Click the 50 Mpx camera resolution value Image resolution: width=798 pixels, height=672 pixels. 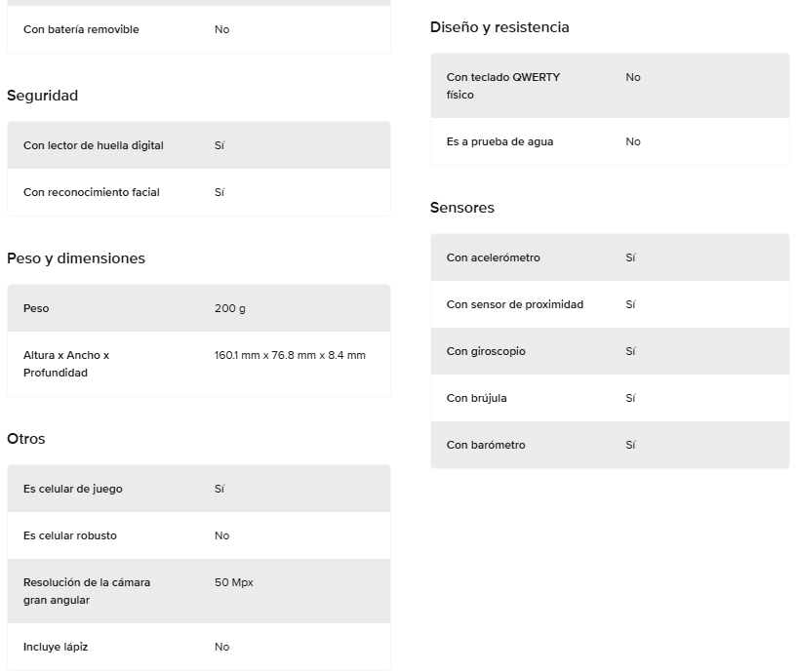[x=234, y=582]
